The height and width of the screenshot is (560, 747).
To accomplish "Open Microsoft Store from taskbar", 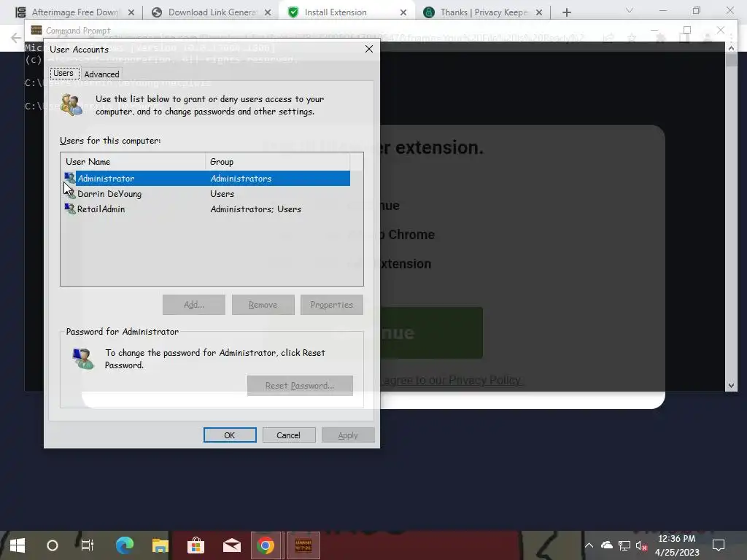I will pos(196,545).
